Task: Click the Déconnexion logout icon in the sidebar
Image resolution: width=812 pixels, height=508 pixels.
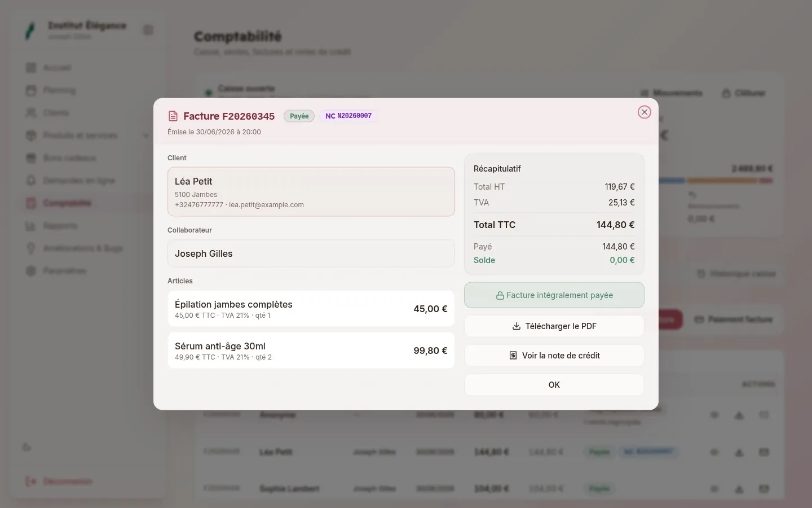Action: pos(31,481)
